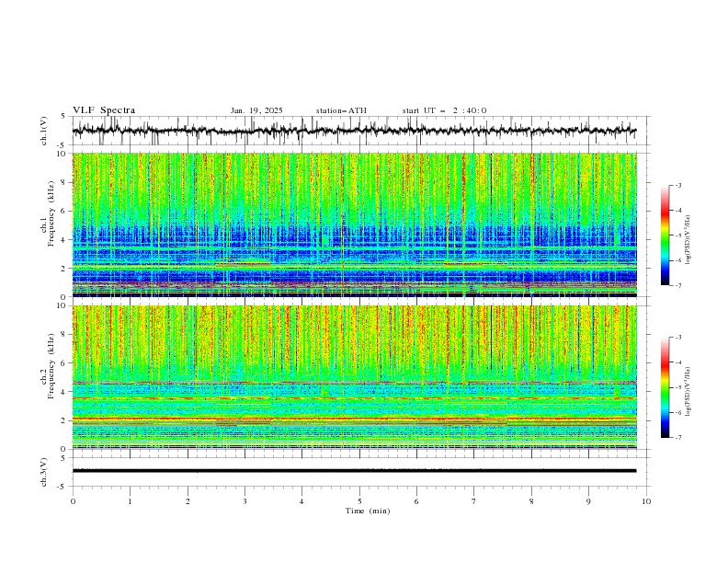Select the date text "Jan. 19, 2025"

(256, 110)
